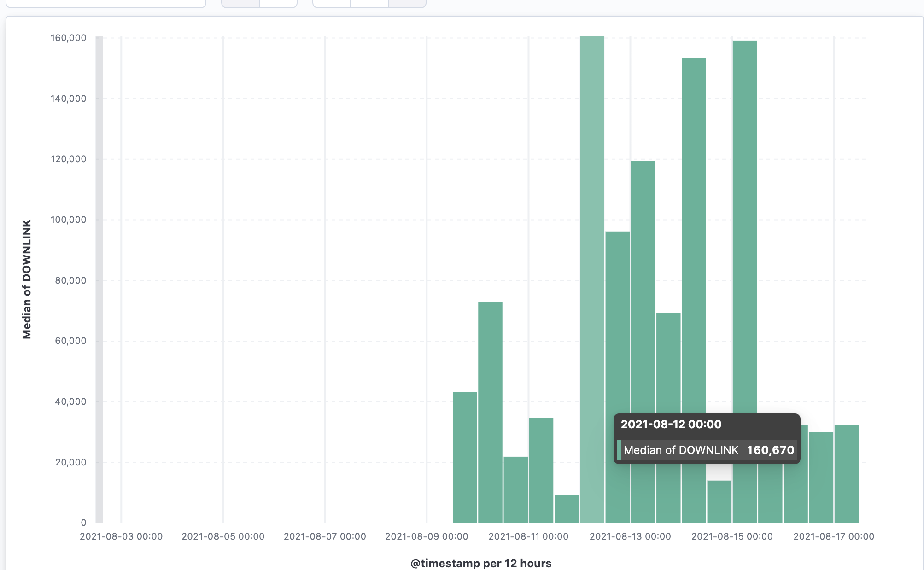Click the highlighted 160,670 bar at 2021-08-12

[x=592, y=276]
